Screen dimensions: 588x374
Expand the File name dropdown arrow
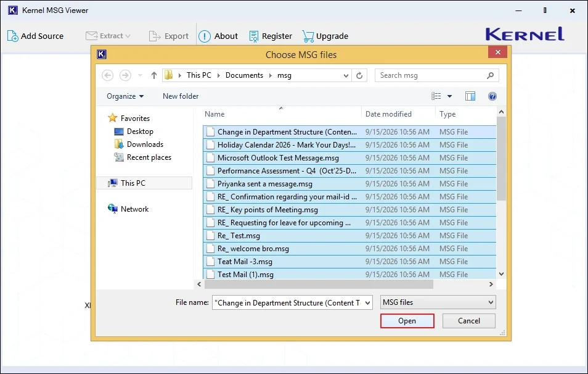368,302
